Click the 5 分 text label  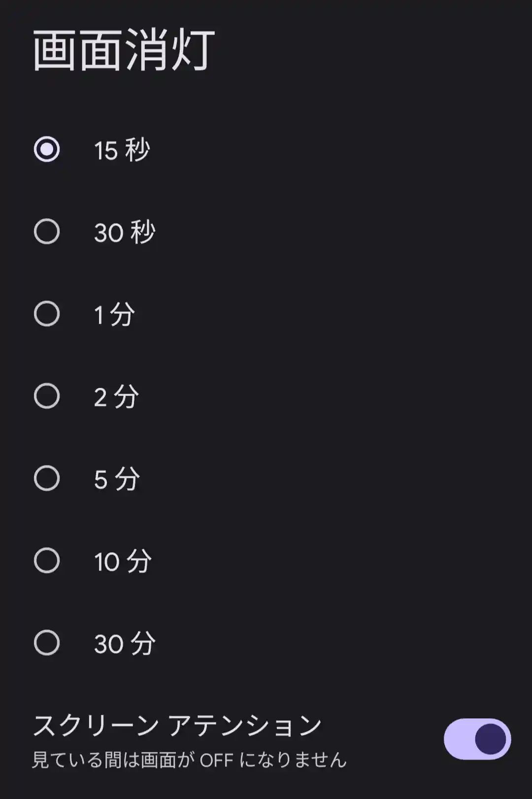pyautogui.click(x=117, y=479)
